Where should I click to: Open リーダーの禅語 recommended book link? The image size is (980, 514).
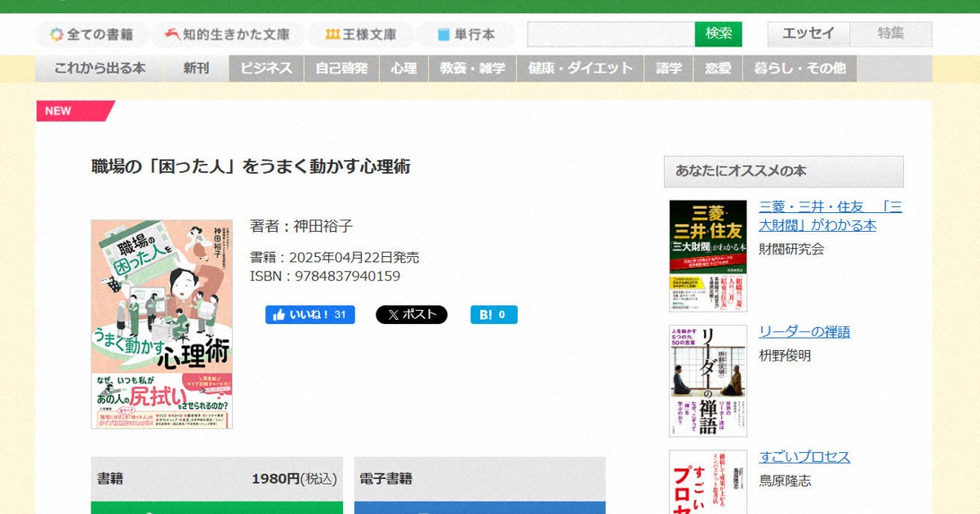[804, 332]
